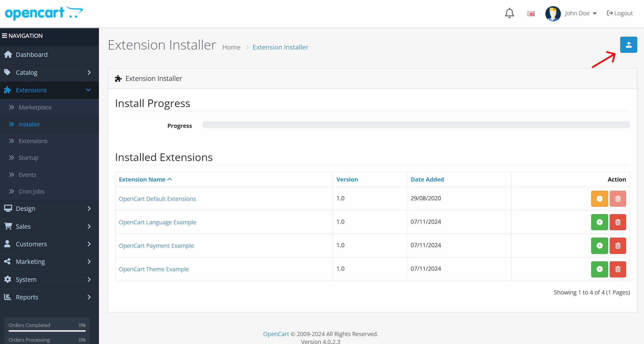Click the Extension Installer puzzle piece icon

click(118, 78)
